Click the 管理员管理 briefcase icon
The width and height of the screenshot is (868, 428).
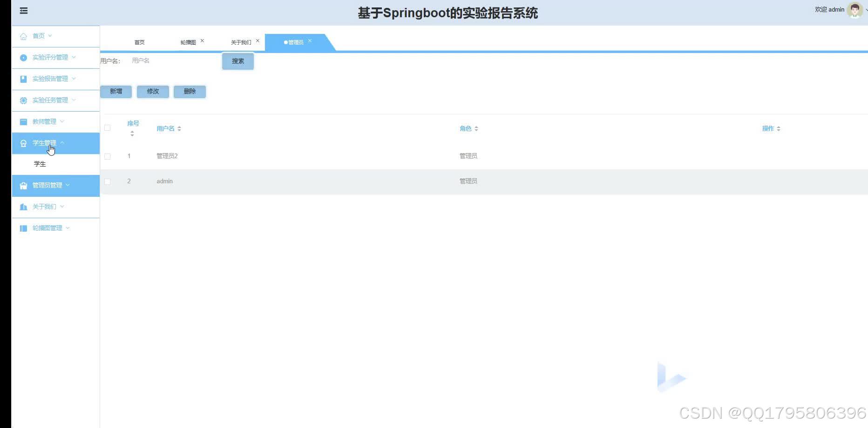(23, 185)
